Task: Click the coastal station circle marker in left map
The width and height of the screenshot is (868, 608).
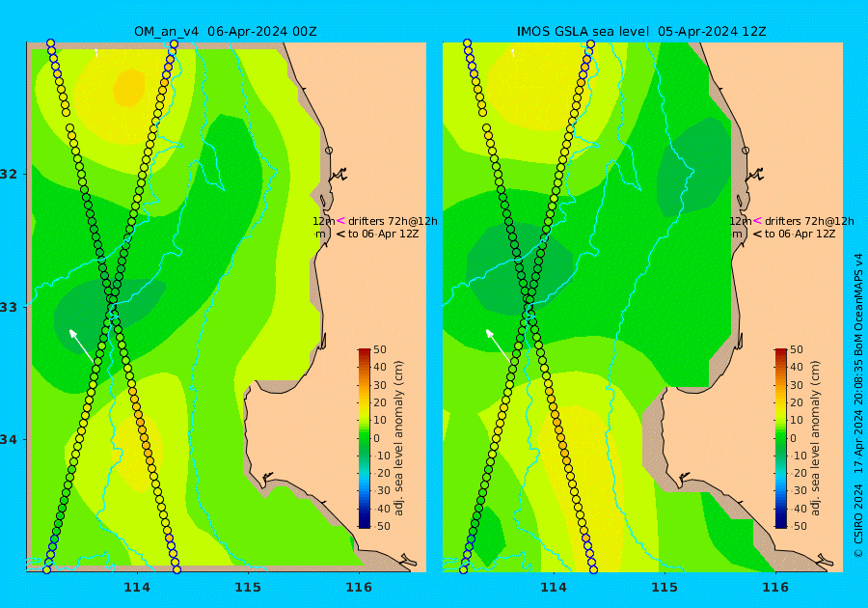Action: click(329, 150)
